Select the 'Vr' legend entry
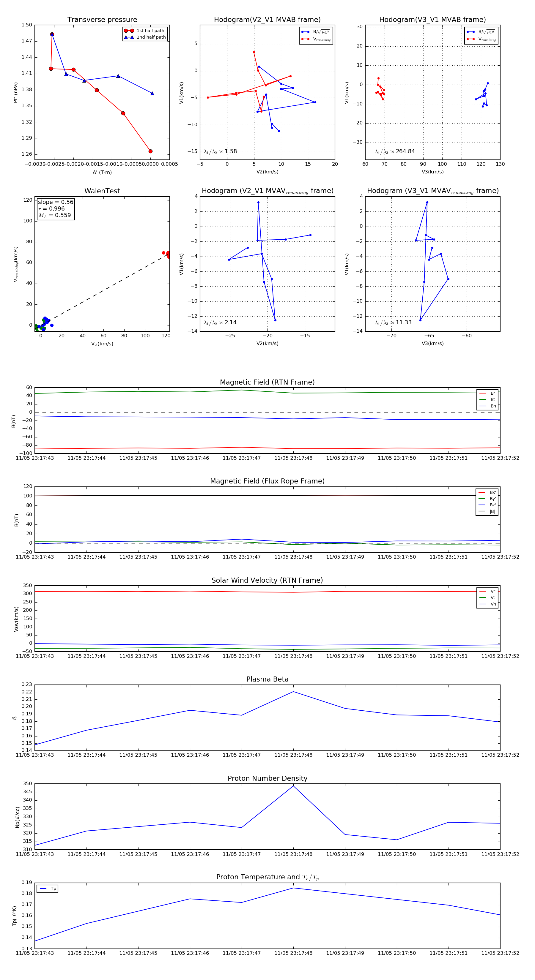Viewport: 535px width, 980px height. coord(487,591)
